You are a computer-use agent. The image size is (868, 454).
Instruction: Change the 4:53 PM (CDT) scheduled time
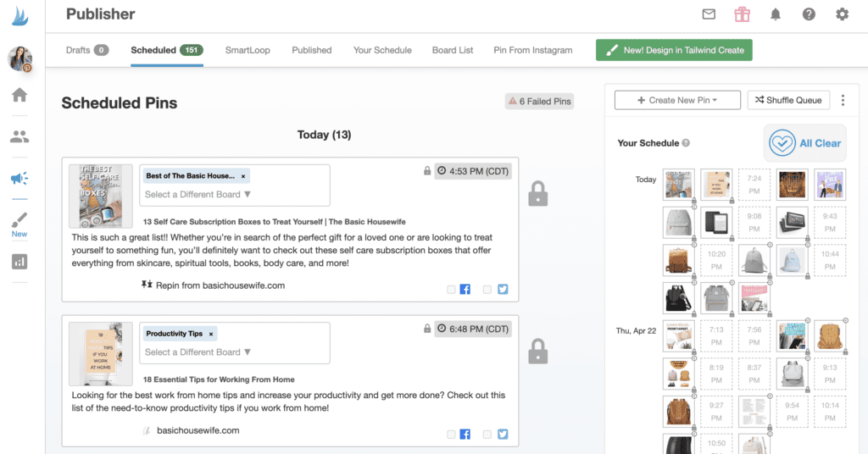(x=473, y=171)
